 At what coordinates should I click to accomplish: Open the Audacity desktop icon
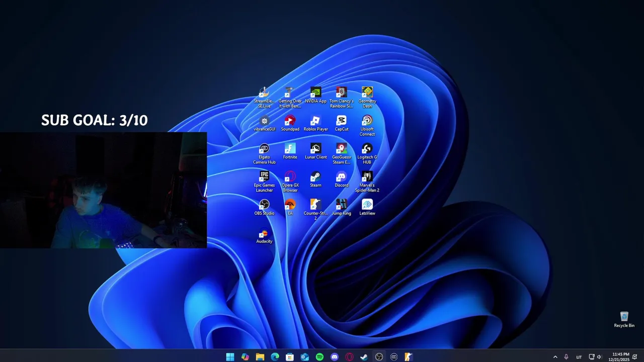[264, 236]
